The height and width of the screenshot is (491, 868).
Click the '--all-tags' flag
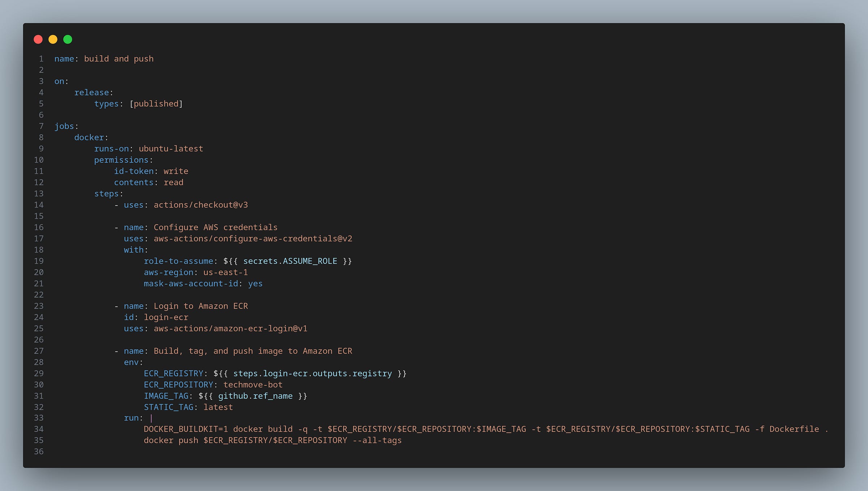(x=377, y=440)
